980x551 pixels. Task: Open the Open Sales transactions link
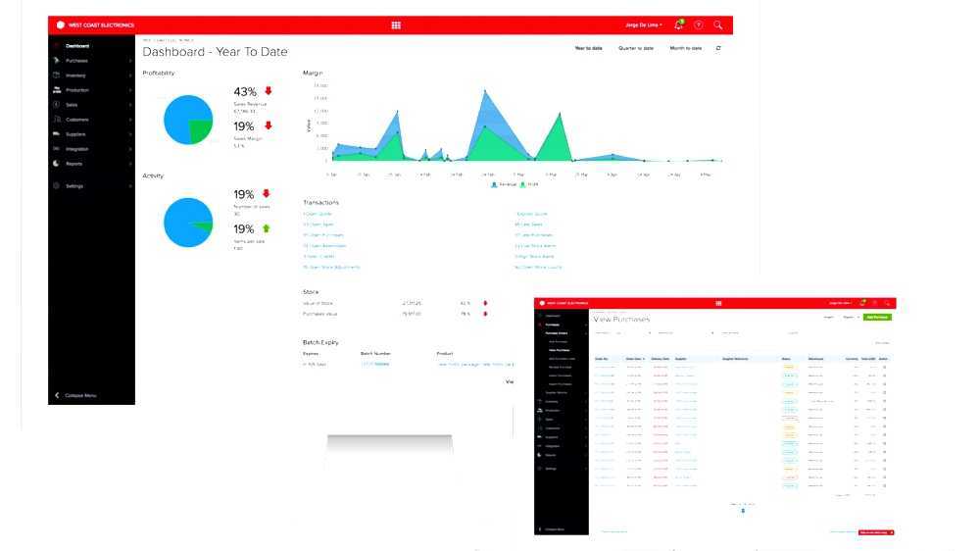pos(318,225)
